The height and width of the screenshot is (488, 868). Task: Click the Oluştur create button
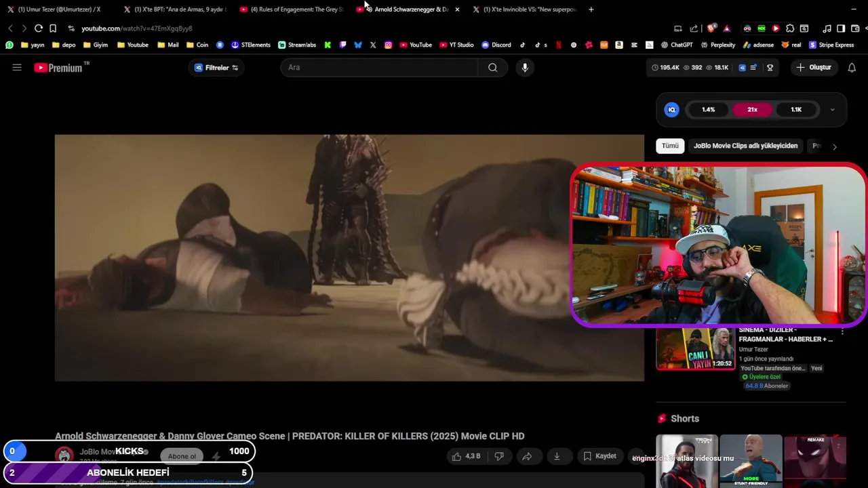pos(814,67)
